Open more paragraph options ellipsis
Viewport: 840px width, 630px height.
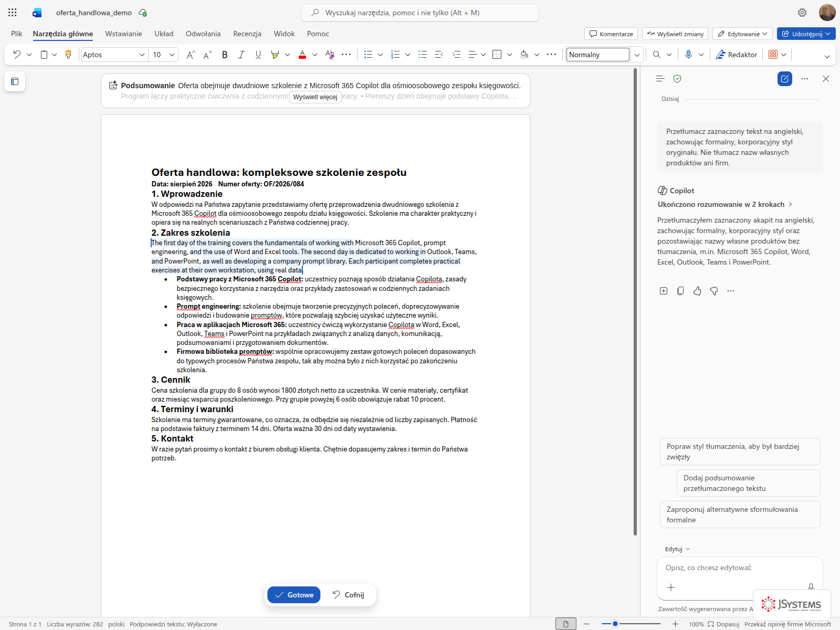[x=551, y=55]
